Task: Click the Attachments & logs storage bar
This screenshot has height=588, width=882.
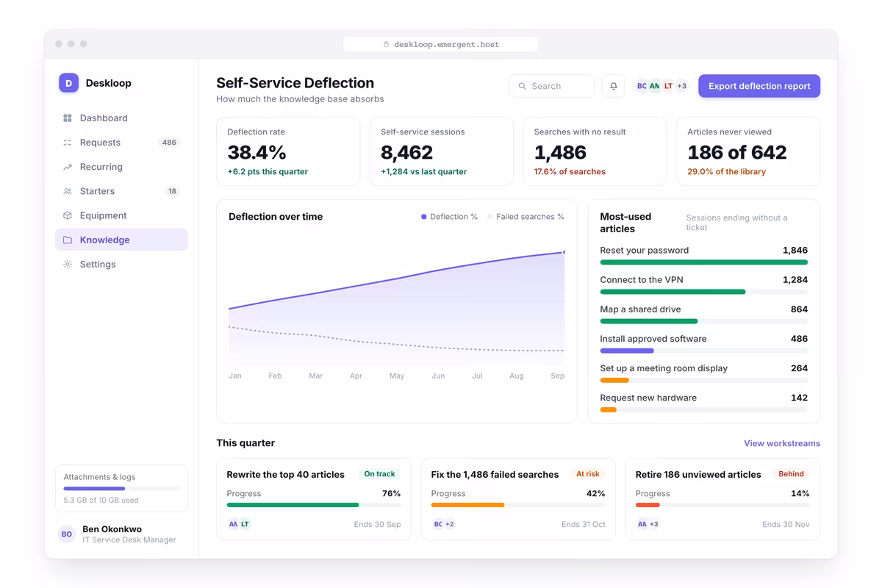Action: 121,489
